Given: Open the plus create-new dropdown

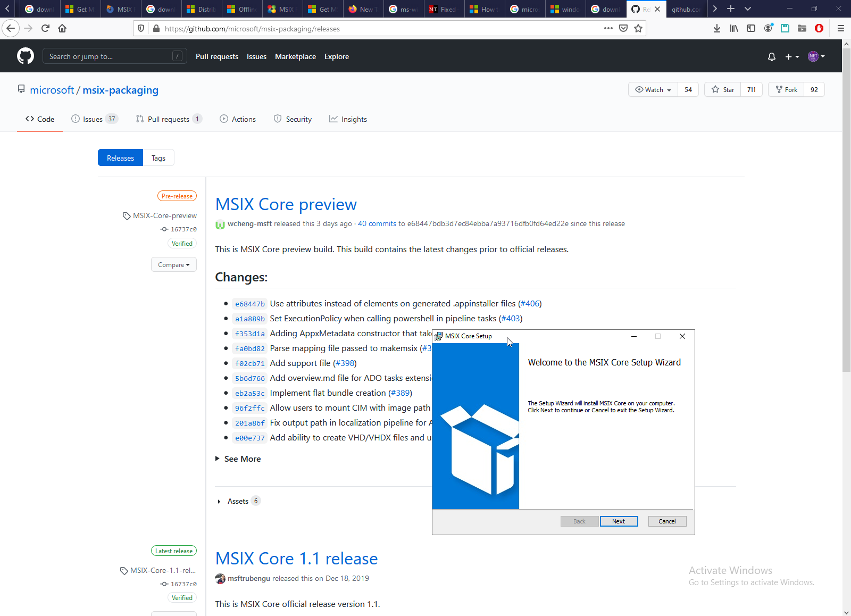Looking at the screenshot, I should [x=792, y=56].
